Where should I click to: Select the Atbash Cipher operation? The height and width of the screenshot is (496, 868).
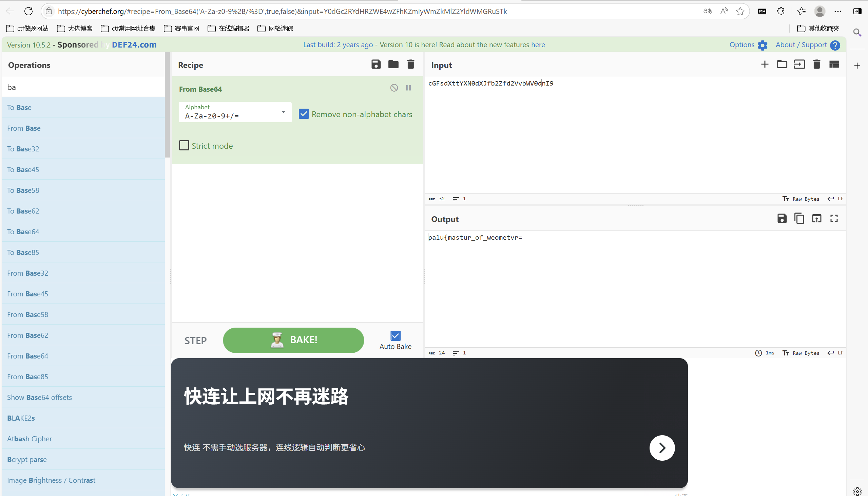point(83,439)
